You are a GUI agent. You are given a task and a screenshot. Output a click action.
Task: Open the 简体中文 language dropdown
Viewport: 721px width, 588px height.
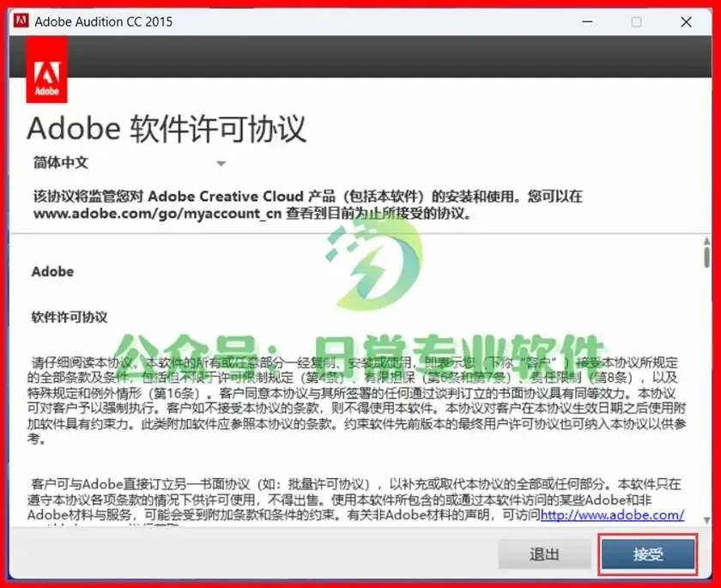click(130, 163)
